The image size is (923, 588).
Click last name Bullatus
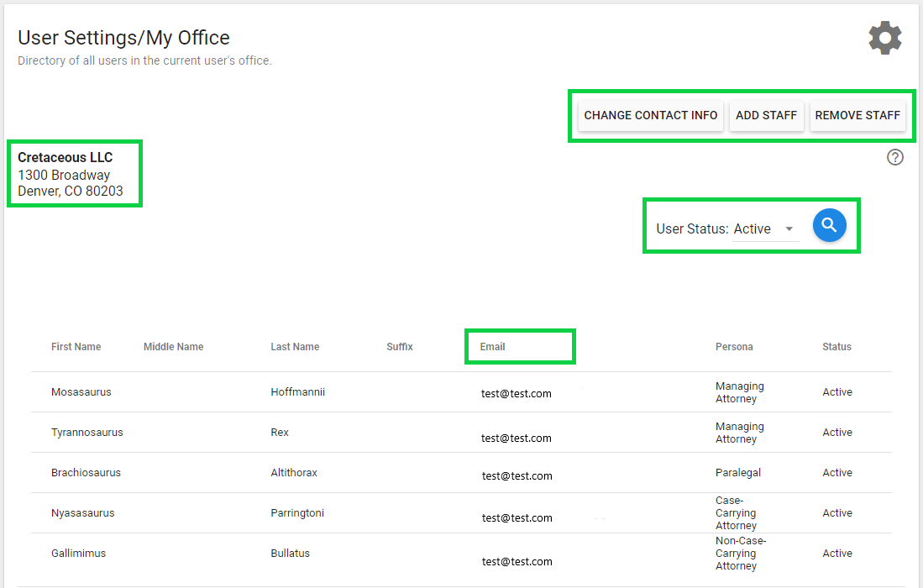coord(291,554)
